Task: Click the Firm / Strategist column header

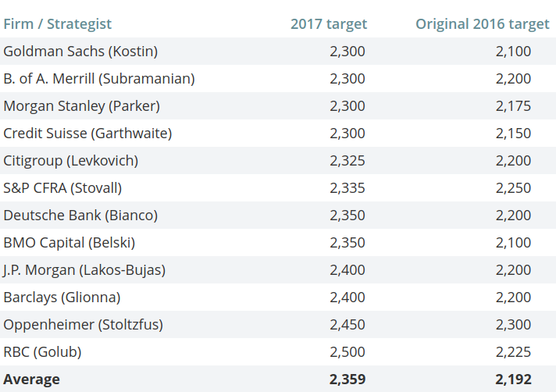Action: click(x=58, y=24)
